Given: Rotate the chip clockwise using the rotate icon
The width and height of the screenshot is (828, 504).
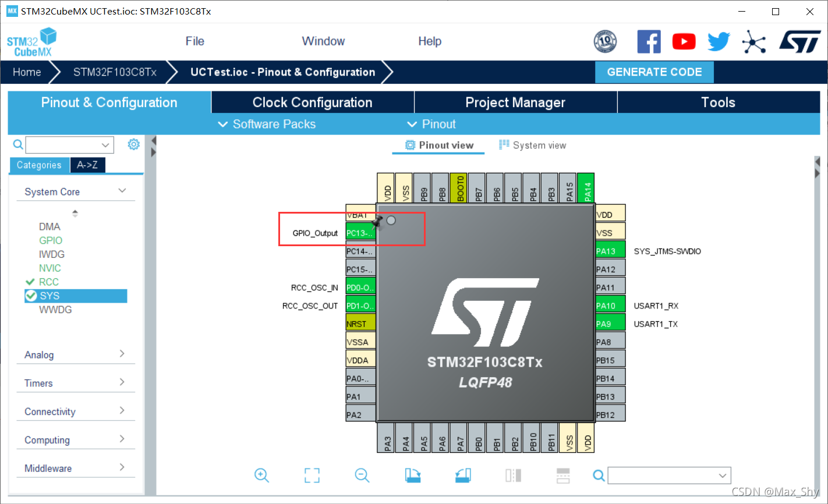Looking at the screenshot, I should pos(413,475).
